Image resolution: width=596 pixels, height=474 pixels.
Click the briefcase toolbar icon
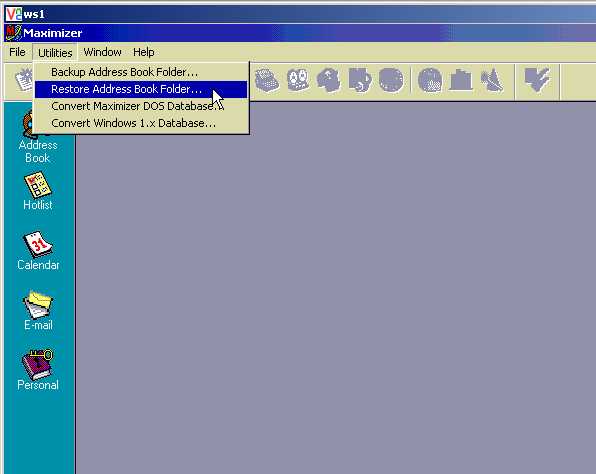[x=460, y=80]
